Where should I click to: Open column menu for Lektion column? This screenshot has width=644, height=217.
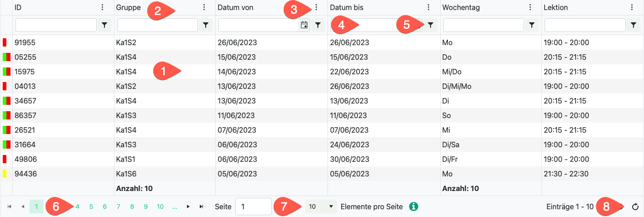tap(632, 7)
